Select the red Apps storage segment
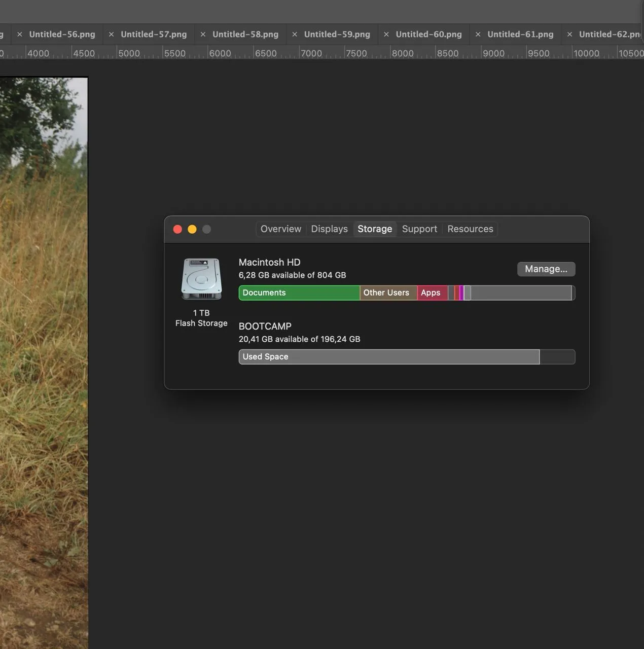Screen dimensions: 644x649 pos(432,293)
